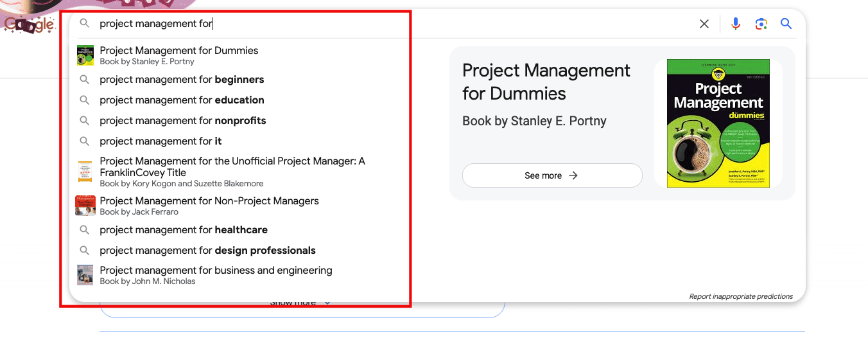Click Non-Project Managers book cover icon

pyautogui.click(x=85, y=206)
